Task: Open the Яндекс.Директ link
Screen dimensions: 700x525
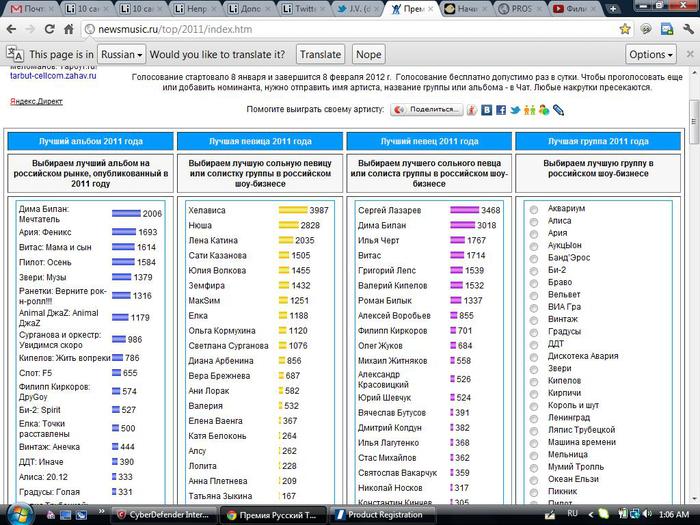Action: tap(36, 101)
